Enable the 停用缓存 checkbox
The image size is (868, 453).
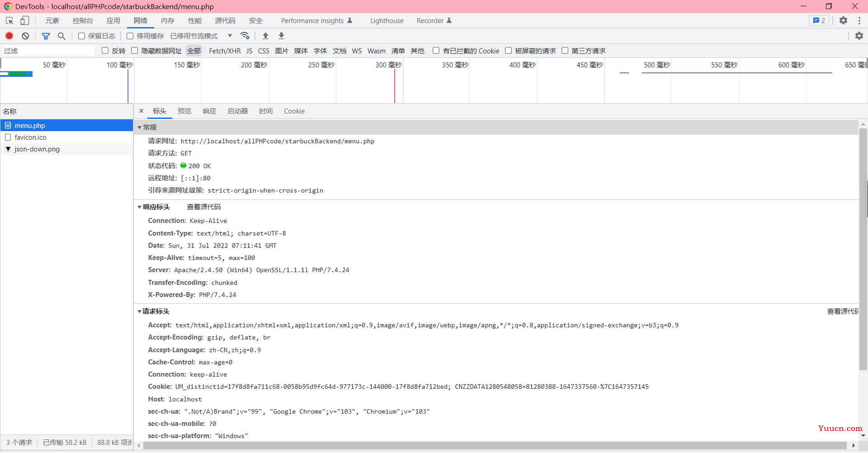[130, 36]
